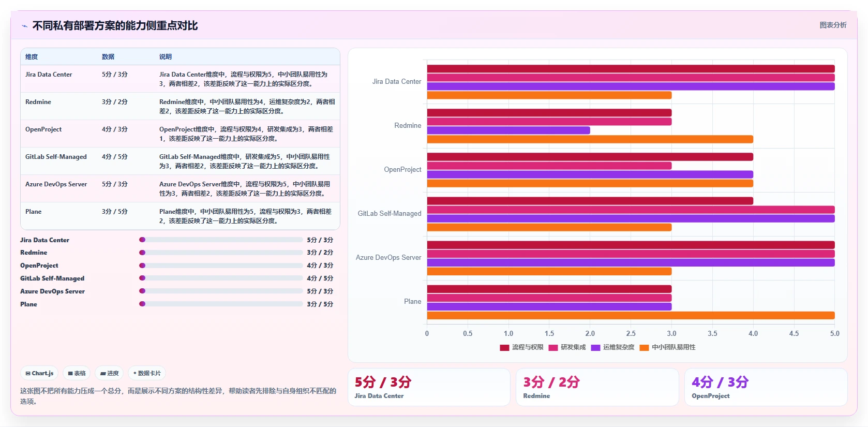Click the GitLab Self-Managed progress bar
Image resolution: width=868 pixels, height=427 pixels.
[221, 278]
